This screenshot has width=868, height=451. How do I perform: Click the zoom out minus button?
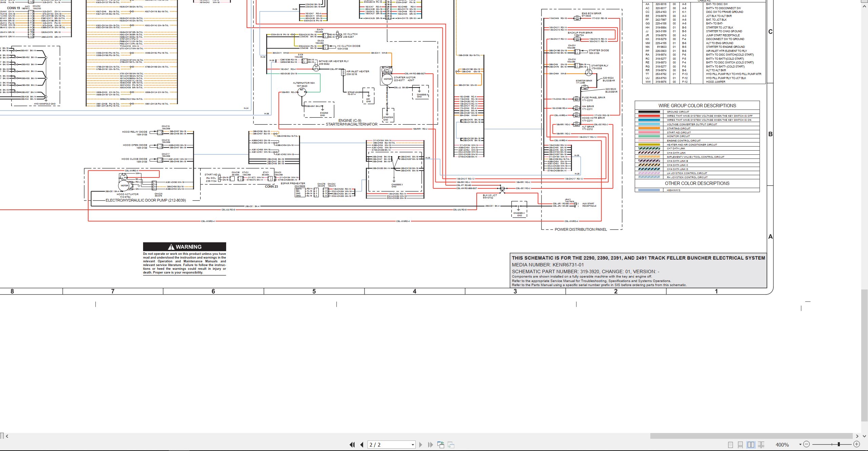pyautogui.click(x=807, y=444)
